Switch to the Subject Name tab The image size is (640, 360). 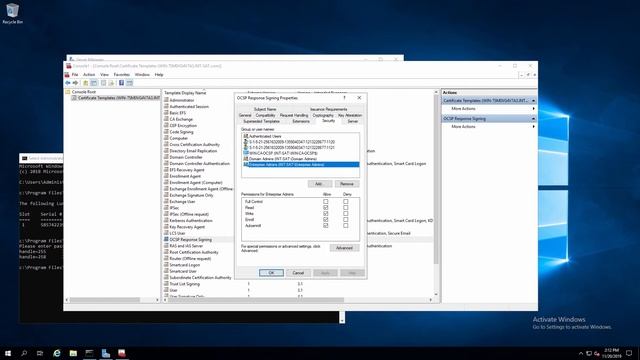[265, 109]
